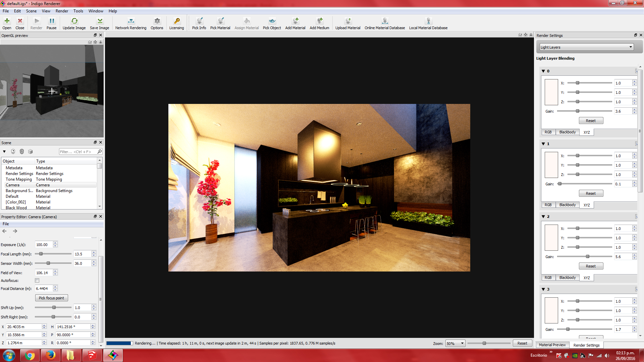
Task: Switch to the Material Preview tab
Action: 552,345
